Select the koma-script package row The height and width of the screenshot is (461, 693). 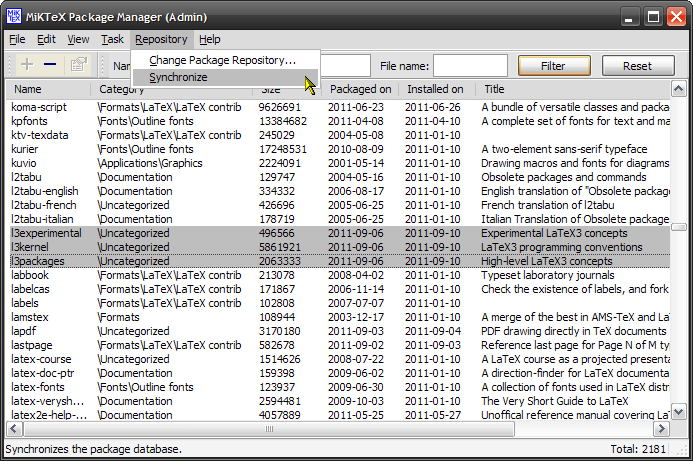point(339,107)
